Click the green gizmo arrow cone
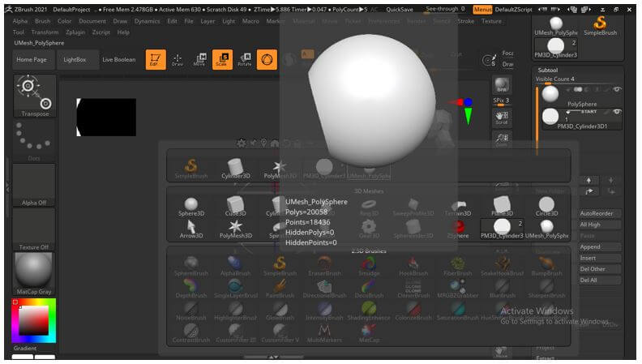The height and width of the screenshot is (364, 642). (x=468, y=116)
